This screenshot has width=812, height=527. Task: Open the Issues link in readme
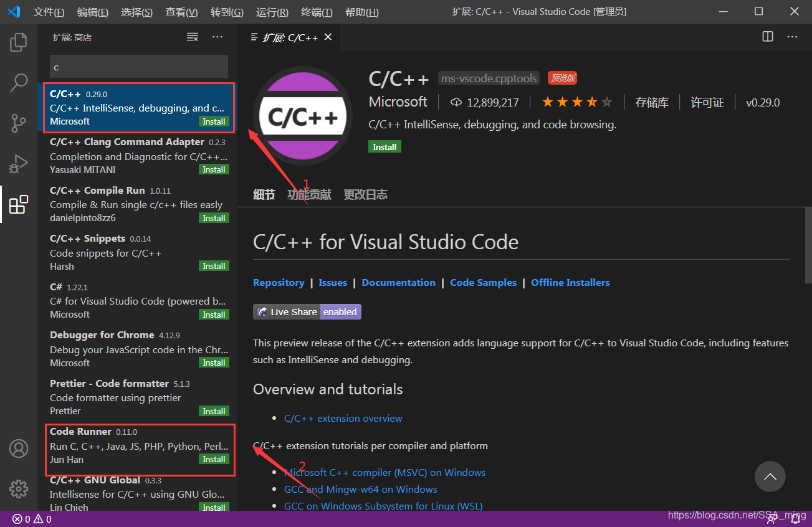pos(333,282)
